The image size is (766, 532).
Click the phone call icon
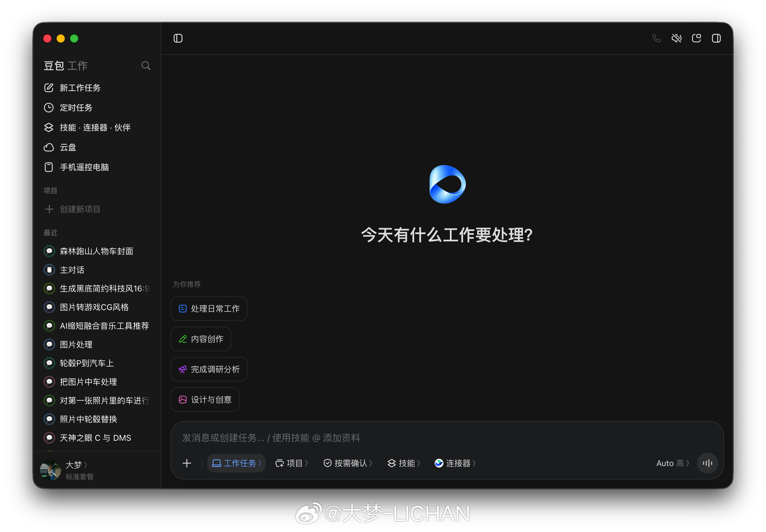click(x=656, y=38)
